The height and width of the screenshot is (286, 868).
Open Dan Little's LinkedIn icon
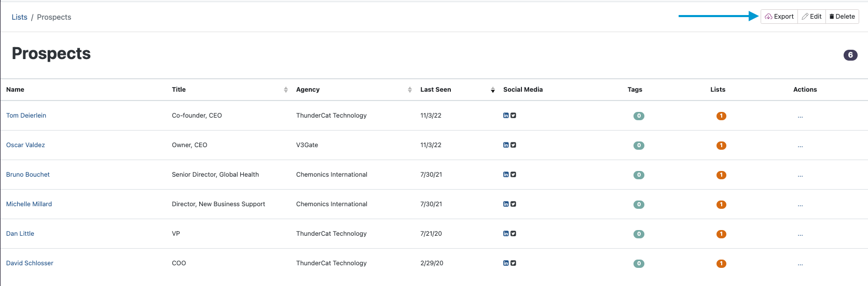coord(506,234)
